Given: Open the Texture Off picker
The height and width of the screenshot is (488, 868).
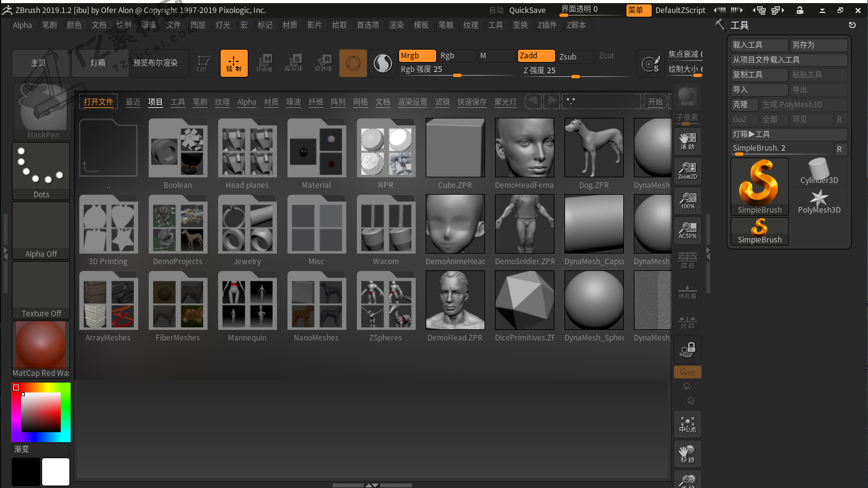Looking at the screenshot, I should [42, 290].
